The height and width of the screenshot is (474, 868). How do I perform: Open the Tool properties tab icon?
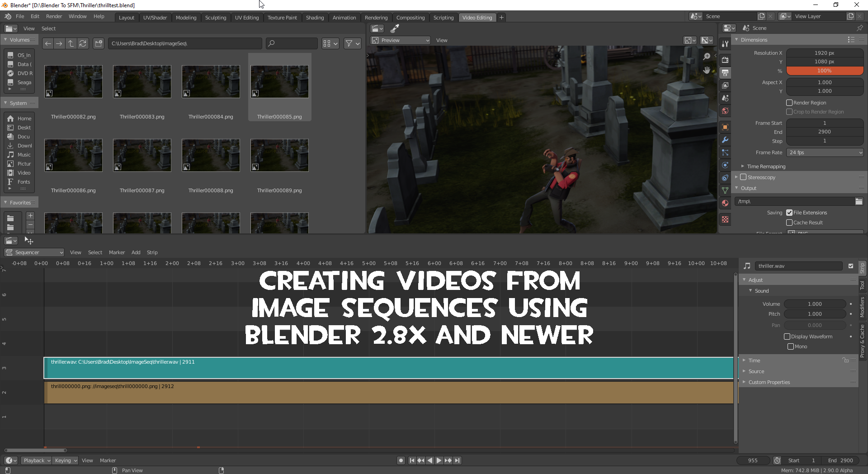click(725, 44)
